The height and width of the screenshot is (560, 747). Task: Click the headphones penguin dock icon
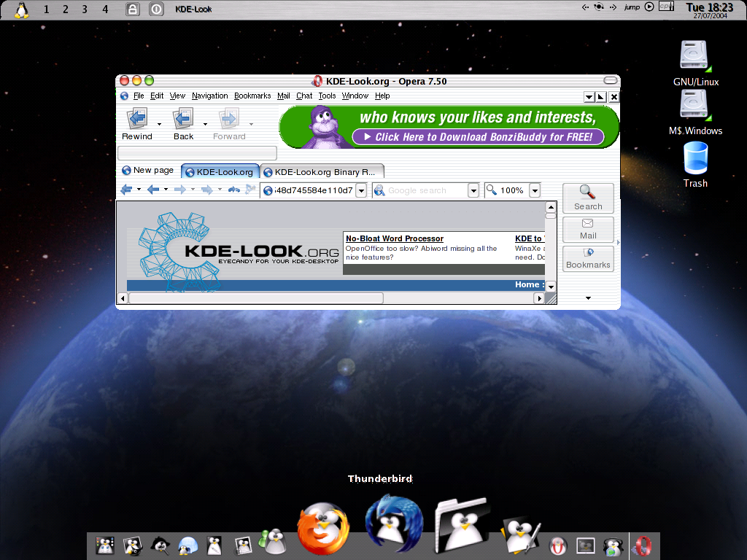[613, 546]
